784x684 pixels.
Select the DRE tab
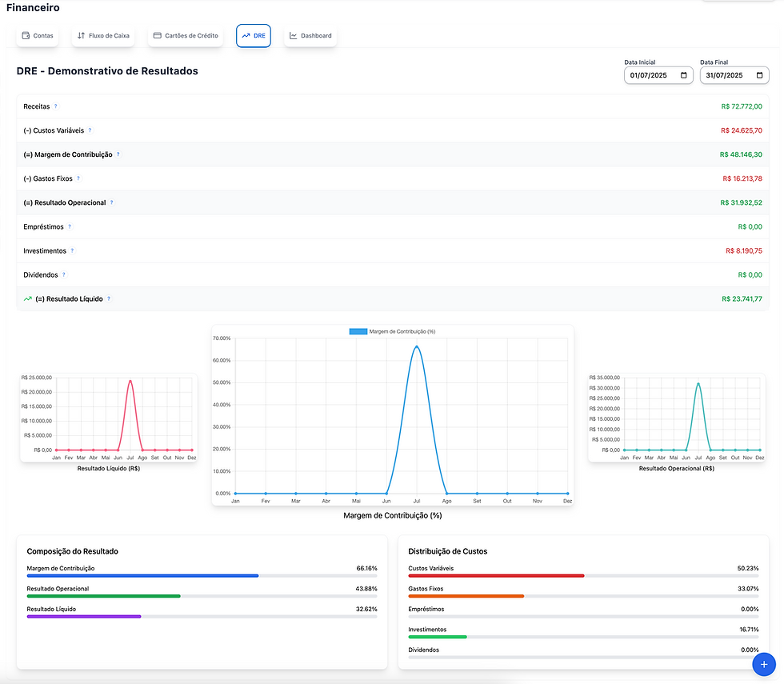254,35
